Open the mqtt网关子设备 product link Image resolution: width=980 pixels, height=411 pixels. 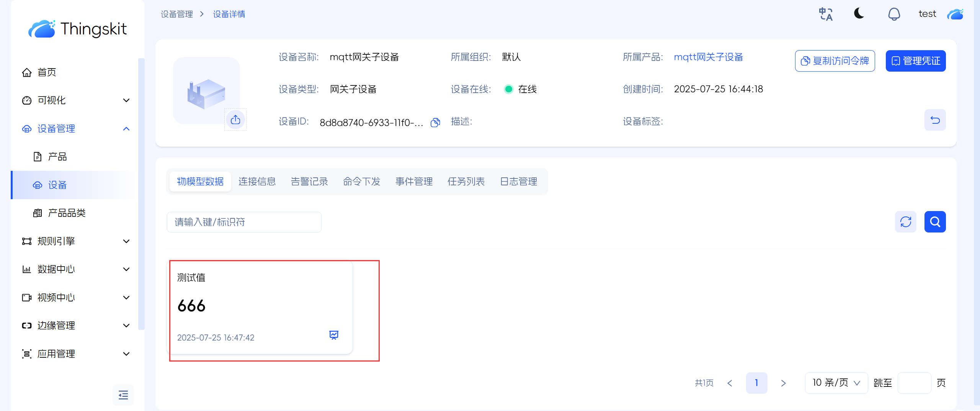click(708, 57)
